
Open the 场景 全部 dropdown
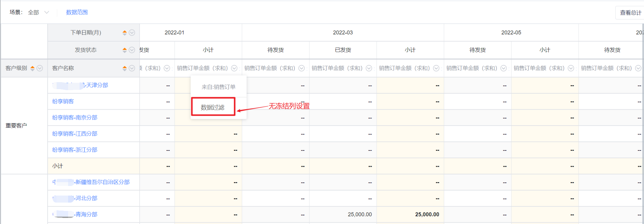point(38,12)
